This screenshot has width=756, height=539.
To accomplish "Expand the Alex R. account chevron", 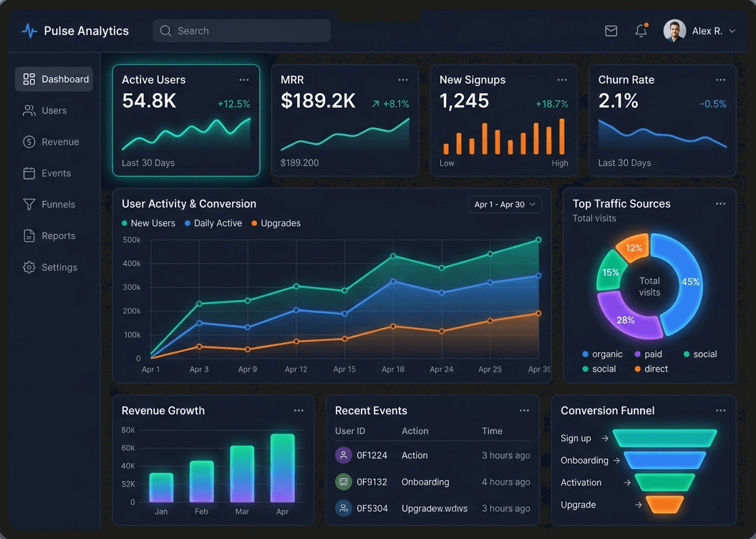I will [732, 31].
